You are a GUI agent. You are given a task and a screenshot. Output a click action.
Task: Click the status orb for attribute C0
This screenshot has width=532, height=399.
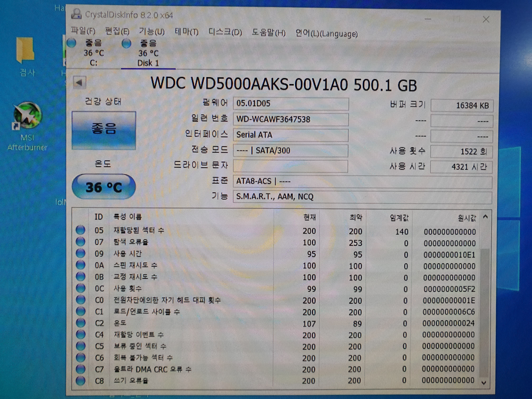pos(80,300)
